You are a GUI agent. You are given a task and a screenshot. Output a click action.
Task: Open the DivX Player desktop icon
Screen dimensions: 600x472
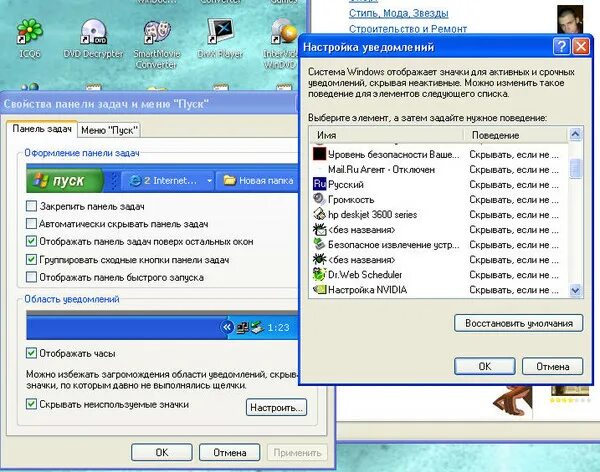click(x=220, y=38)
